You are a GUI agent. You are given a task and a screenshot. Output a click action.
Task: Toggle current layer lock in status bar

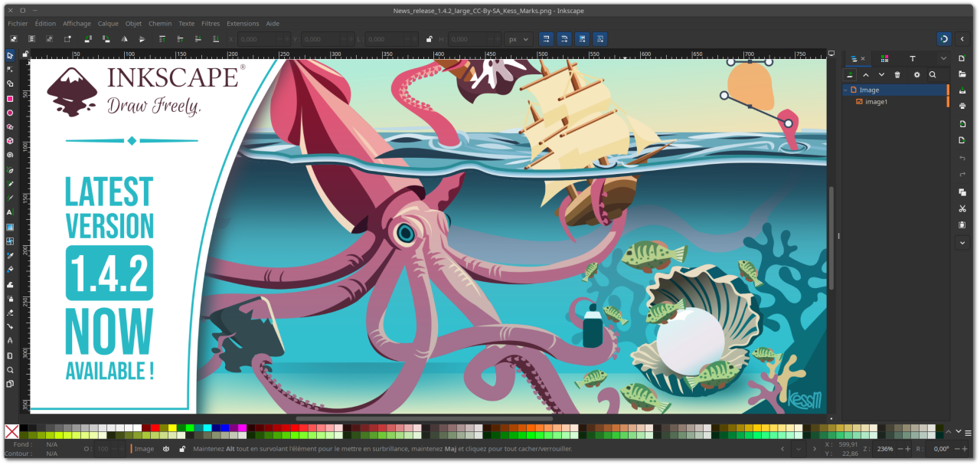[181, 449]
